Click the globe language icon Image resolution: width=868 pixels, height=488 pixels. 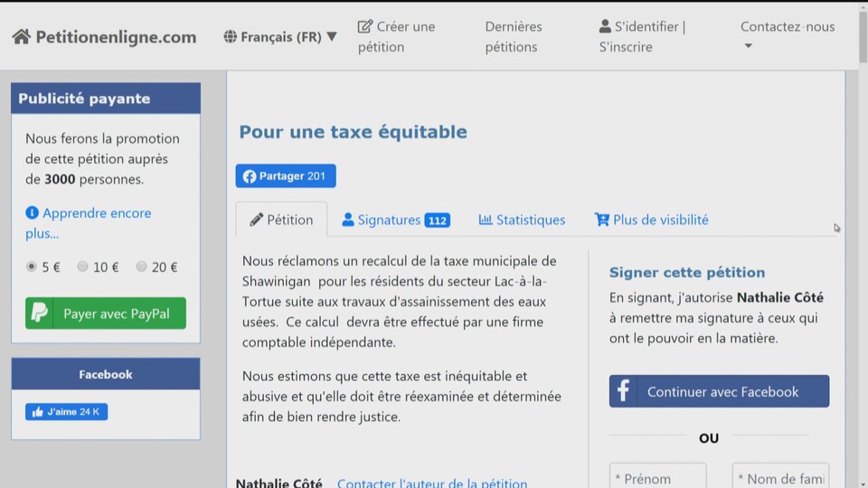pyautogui.click(x=231, y=36)
